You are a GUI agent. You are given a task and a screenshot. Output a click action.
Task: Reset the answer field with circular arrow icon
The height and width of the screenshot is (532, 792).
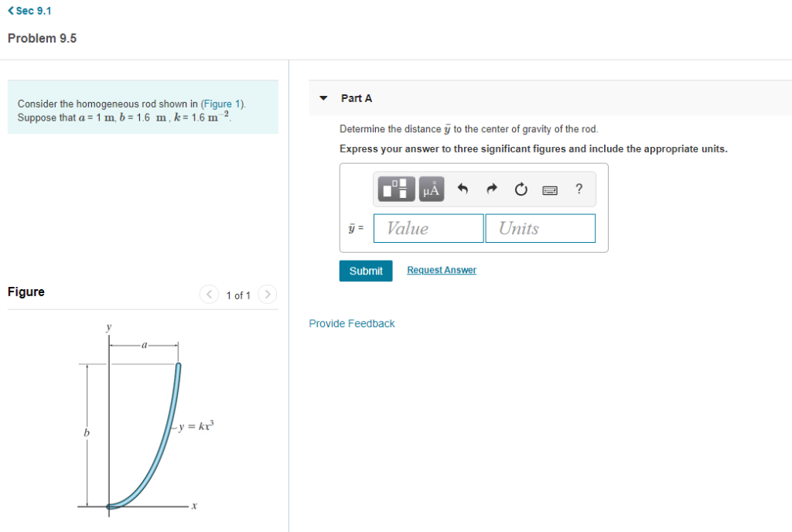(x=521, y=189)
